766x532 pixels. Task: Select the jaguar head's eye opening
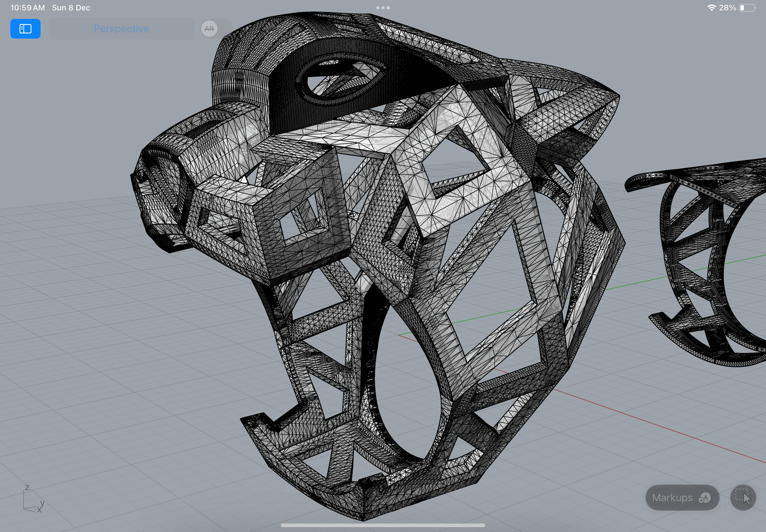pyautogui.click(x=342, y=78)
